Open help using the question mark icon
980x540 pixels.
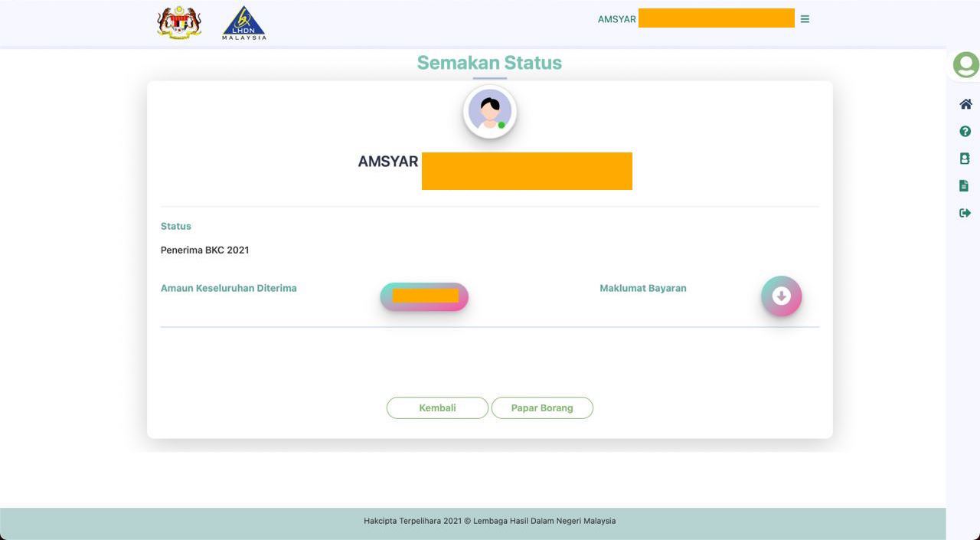[965, 132]
